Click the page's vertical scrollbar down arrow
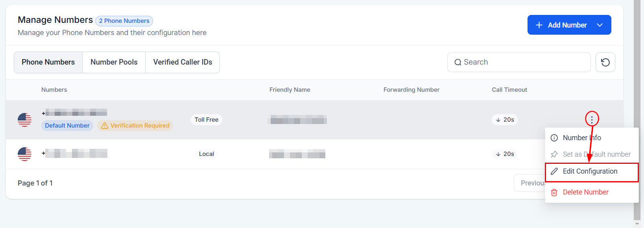The width and height of the screenshot is (644, 228). point(637,224)
